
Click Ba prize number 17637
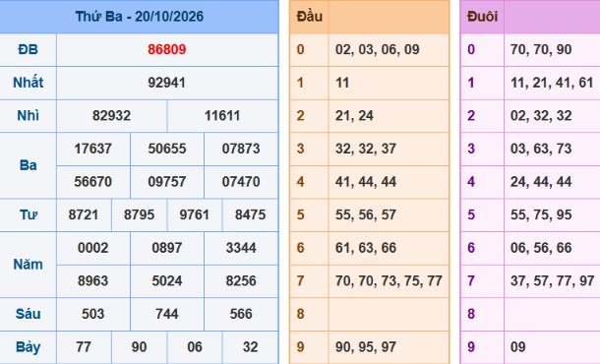(93, 149)
